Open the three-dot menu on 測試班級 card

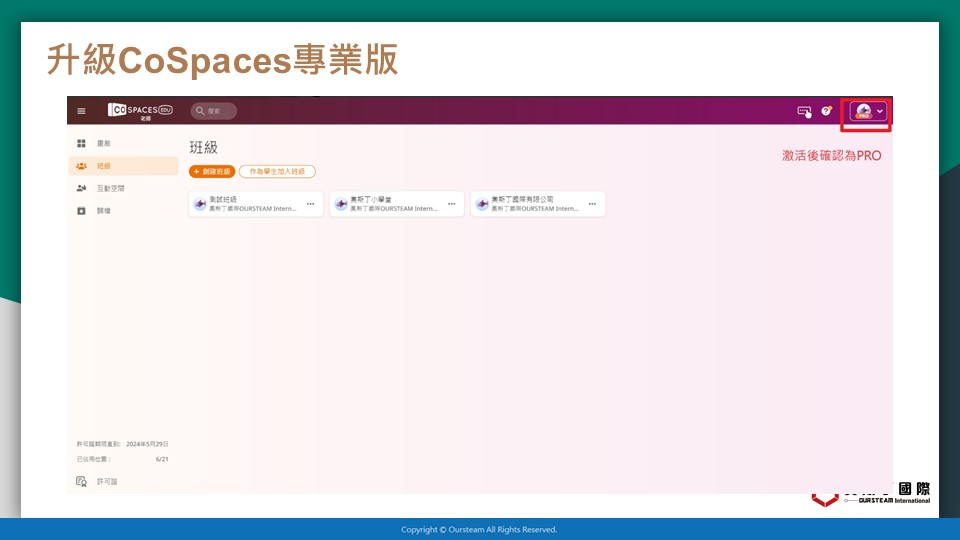click(x=310, y=204)
